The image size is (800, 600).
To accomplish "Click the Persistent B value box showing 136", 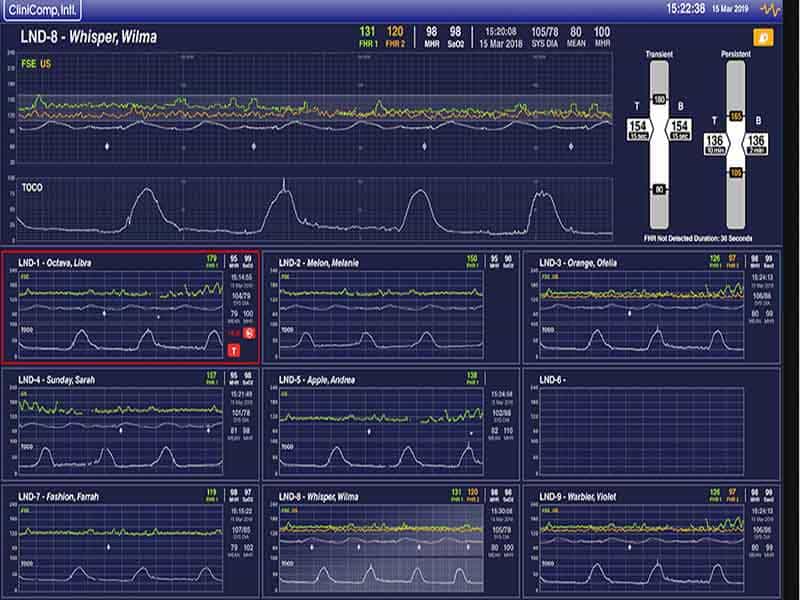I will click(756, 144).
